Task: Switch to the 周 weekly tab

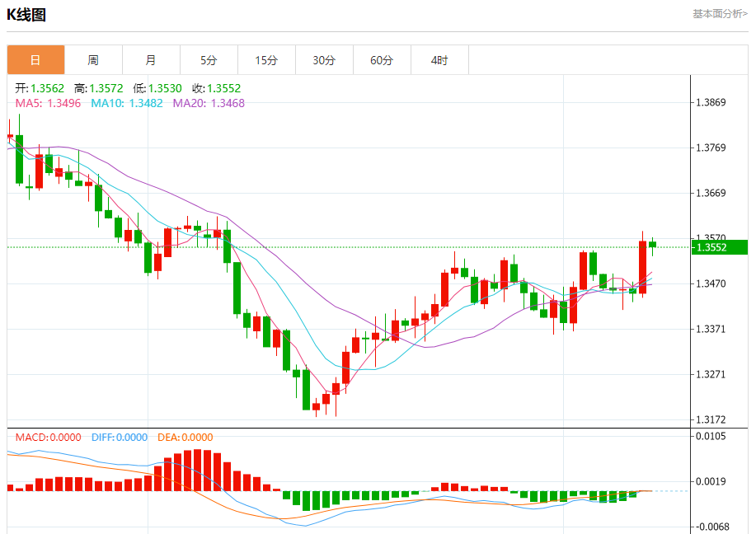Action: click(x=93, y=60)
